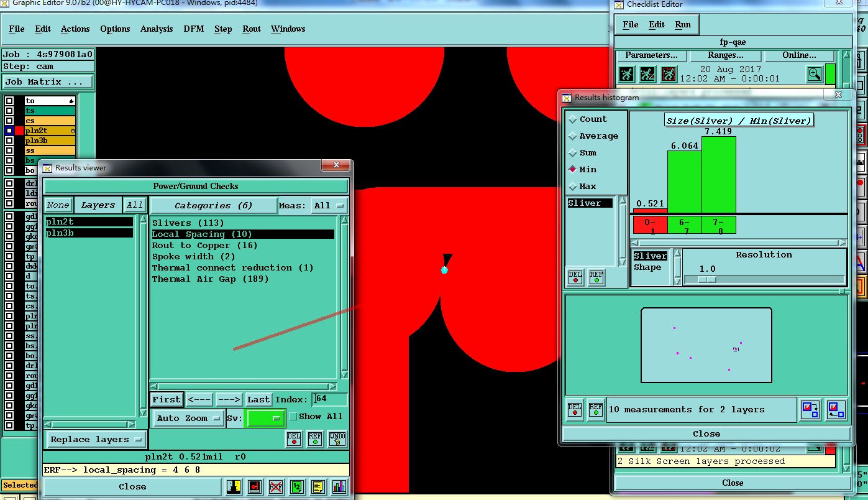This screenshot has width=868, height=500.
Task: Click the magnifier icon in Checklist Editor
Action: [815, 75]
